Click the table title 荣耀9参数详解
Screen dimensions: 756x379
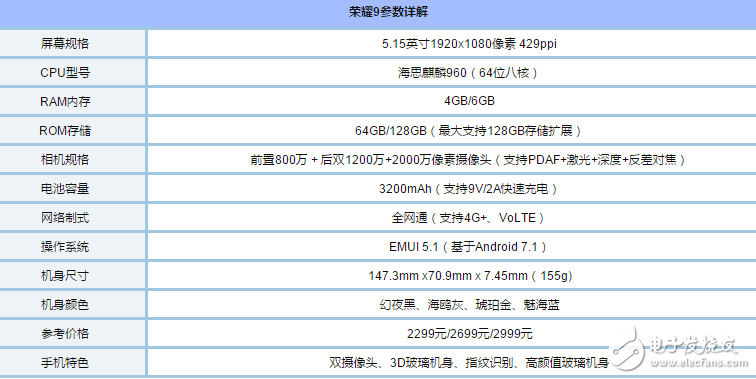pos(388,12)
